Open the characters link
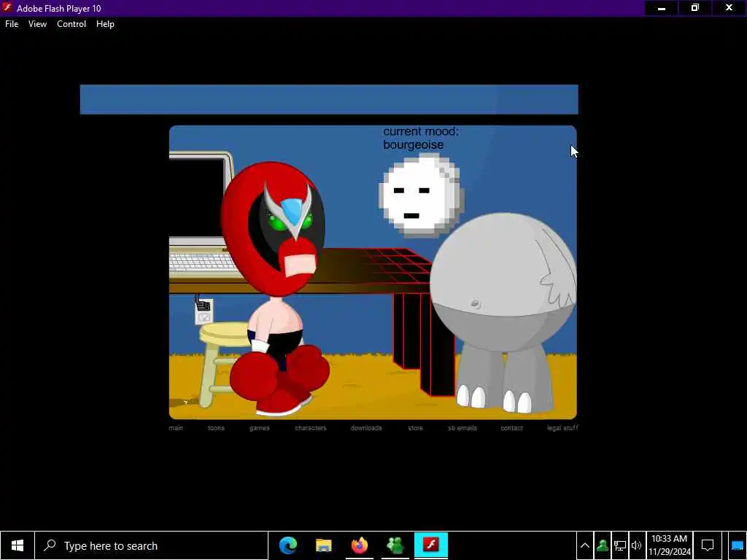Image resolution: width=747 pixels, height=560 pixels. point(311,427)
